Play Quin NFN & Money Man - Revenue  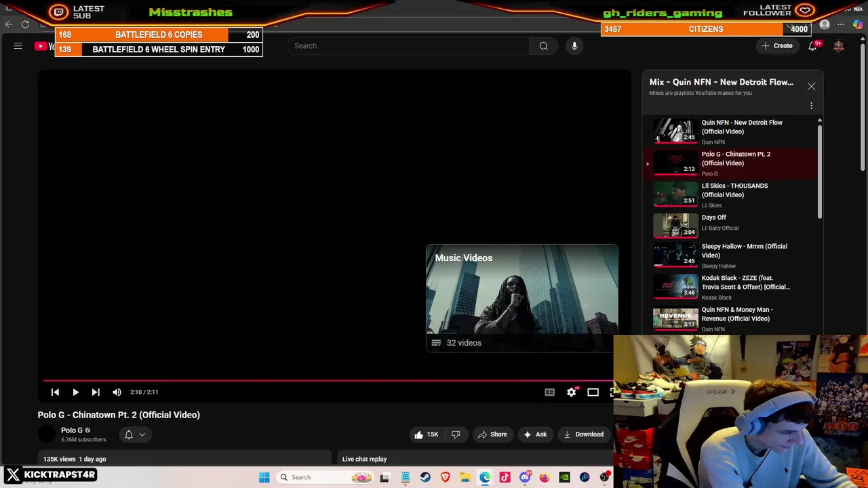tap(731, 319)
